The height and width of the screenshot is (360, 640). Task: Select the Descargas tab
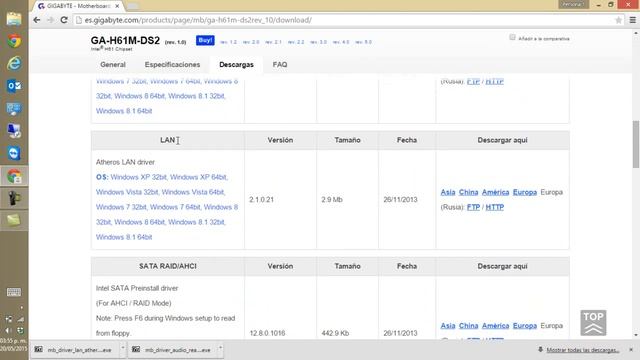236,64
